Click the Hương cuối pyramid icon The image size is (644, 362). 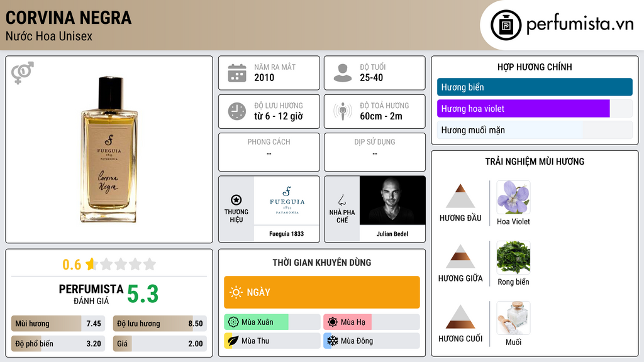[460, 317]
